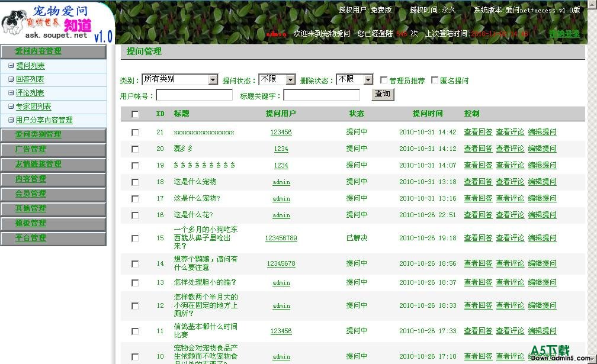
Task: Click the title 这是什么花?
Action: 194,215
